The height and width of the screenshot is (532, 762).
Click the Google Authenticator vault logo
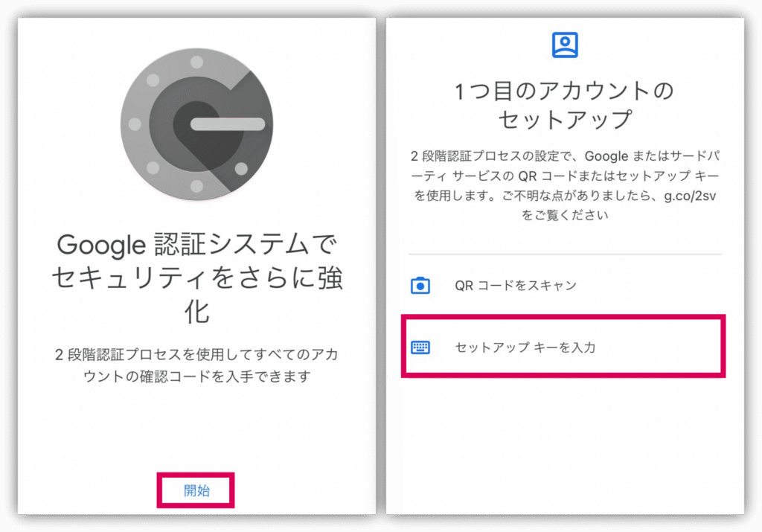click(196, 124)
